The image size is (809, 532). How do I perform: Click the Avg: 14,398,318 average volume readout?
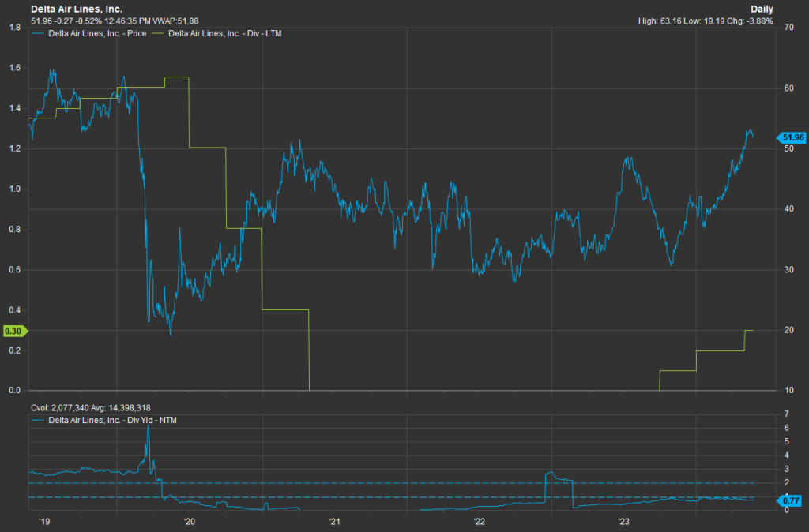click(x=121, y=408)
